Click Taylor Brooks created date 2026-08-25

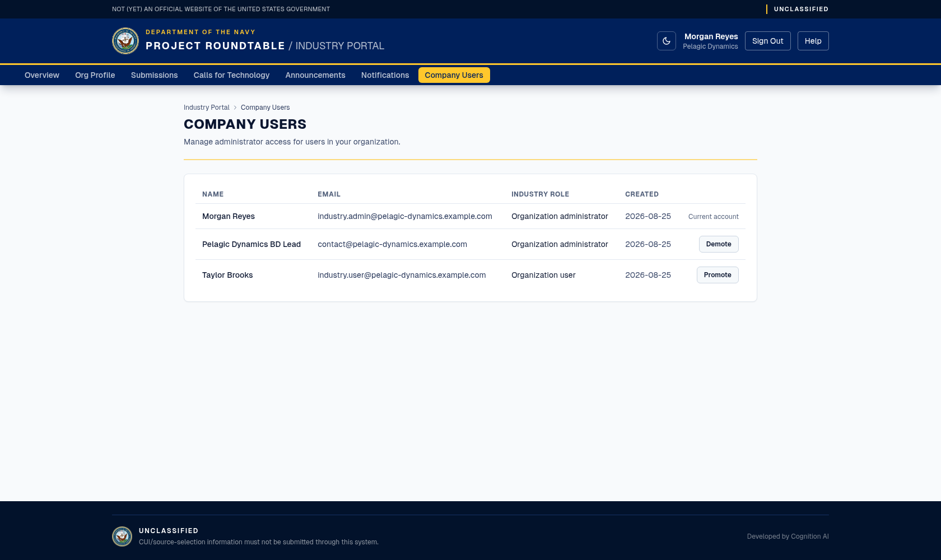pyautogui.click(x=648, y=275)
